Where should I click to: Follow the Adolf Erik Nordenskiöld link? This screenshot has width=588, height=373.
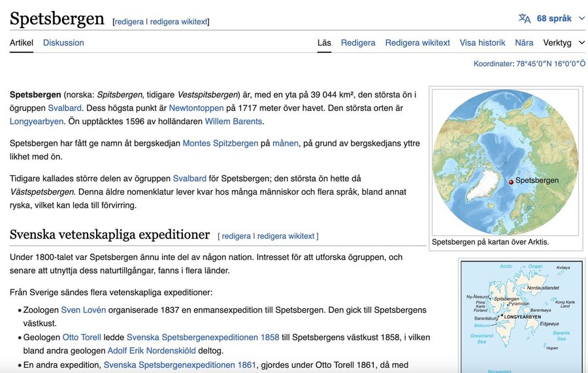[164, 351]
